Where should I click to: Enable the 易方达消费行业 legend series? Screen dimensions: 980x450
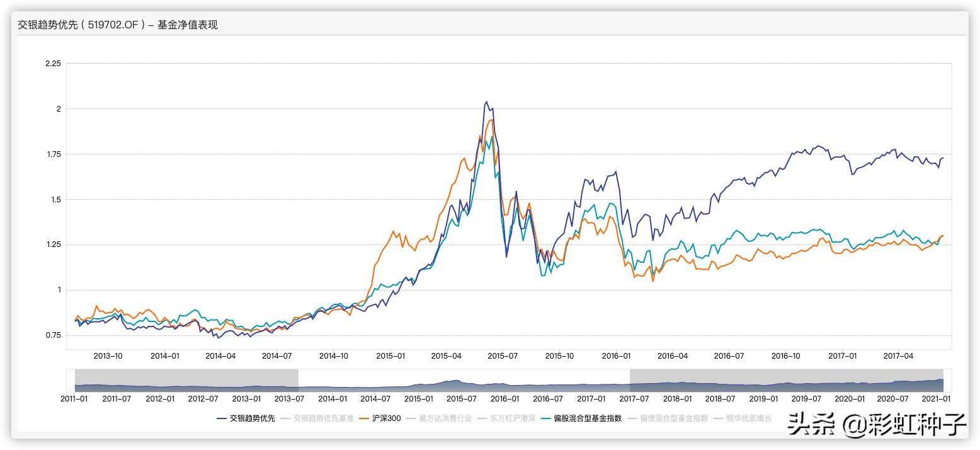coord(445,418)
